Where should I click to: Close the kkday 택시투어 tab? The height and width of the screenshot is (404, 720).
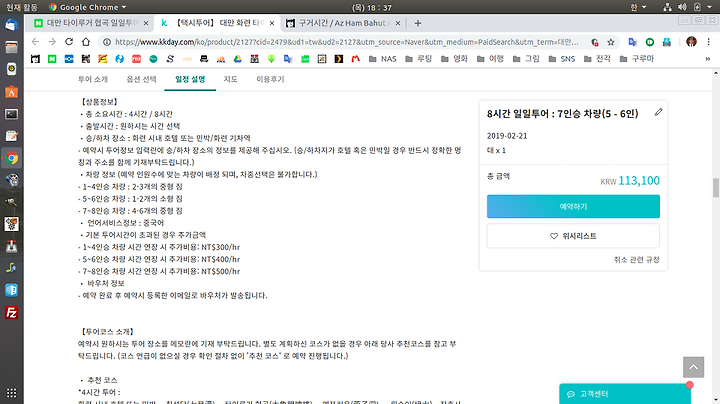pos(272,23)
